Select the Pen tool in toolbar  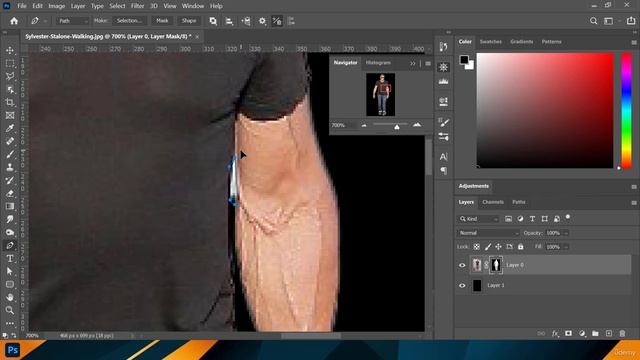point(10,245)
